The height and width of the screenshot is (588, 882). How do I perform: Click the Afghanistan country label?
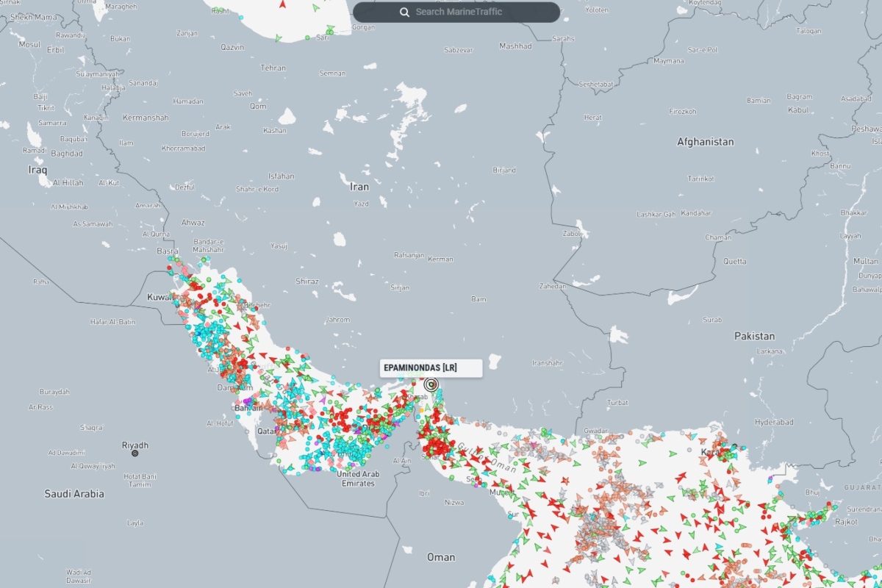(705, 142)
